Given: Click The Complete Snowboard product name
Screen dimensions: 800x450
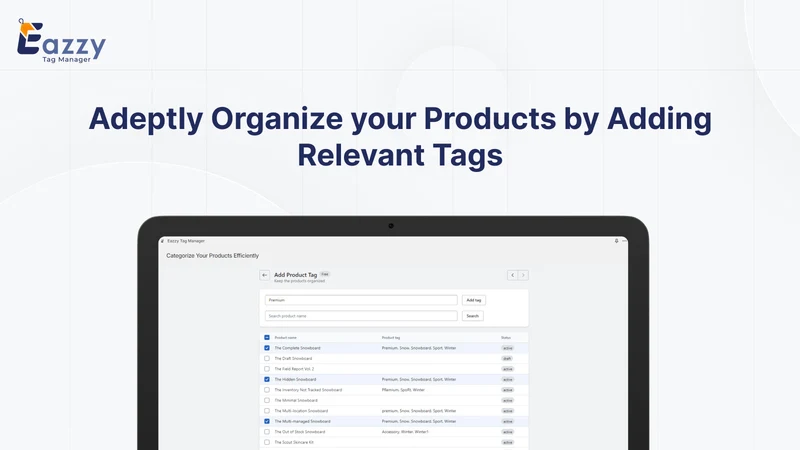Looking at the screenshot, I should (x=297, y=348).
